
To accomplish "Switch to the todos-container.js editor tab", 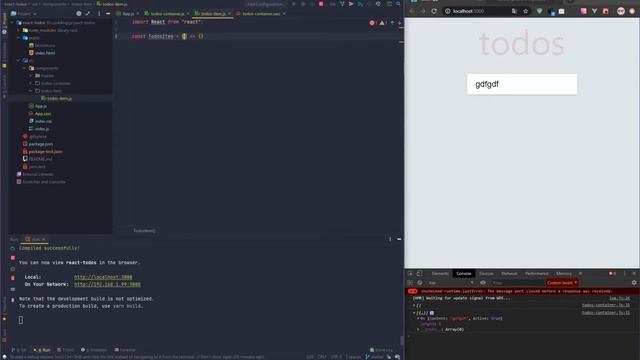I will pos(167,13).
